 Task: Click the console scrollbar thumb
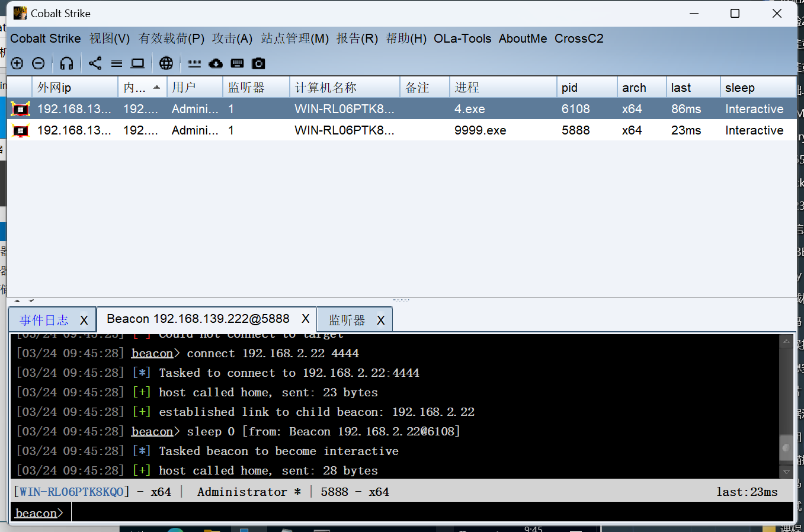coord(786,448)
